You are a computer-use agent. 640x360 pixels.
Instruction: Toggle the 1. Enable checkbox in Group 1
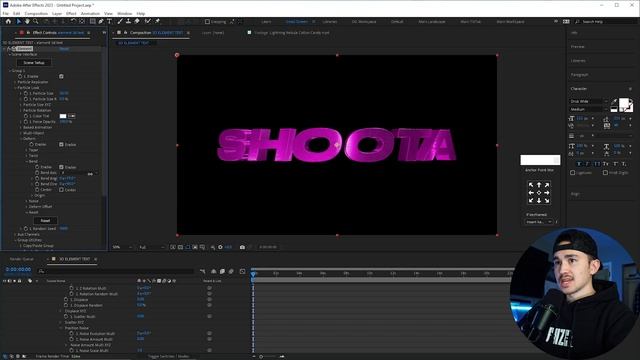[61, 76]
